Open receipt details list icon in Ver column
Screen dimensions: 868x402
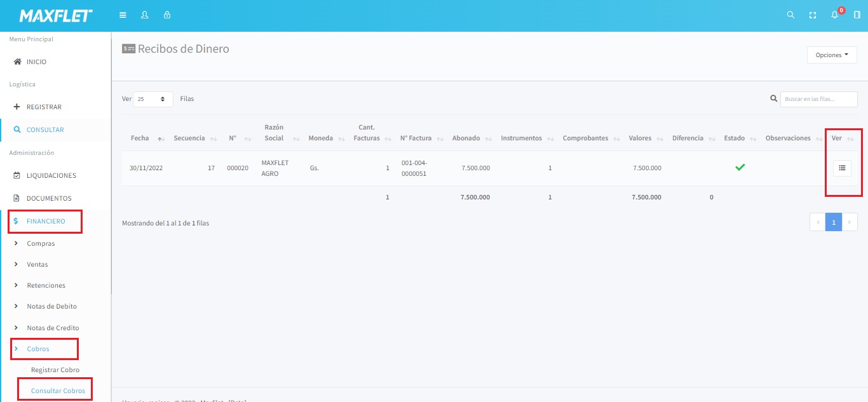pyautogui.click(x=842, y=168)
